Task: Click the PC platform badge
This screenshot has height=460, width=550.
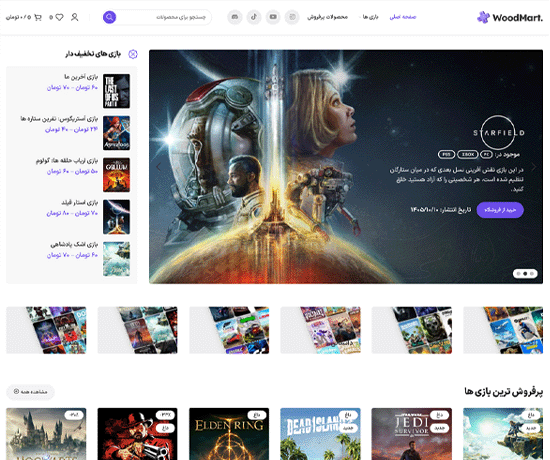Action: [486, 154]
